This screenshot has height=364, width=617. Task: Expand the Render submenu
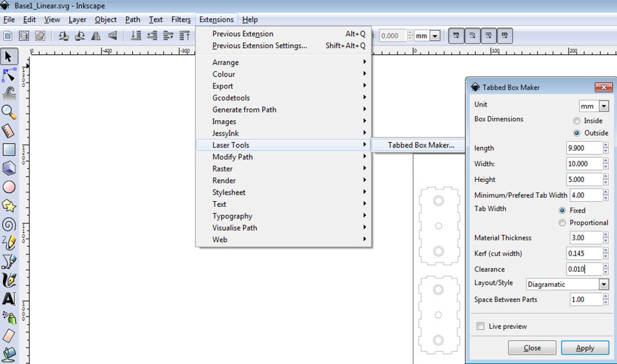pos(283,180)
